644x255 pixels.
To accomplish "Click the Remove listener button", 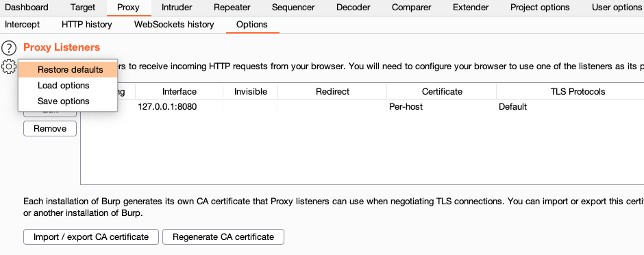I will pos(50,128).
